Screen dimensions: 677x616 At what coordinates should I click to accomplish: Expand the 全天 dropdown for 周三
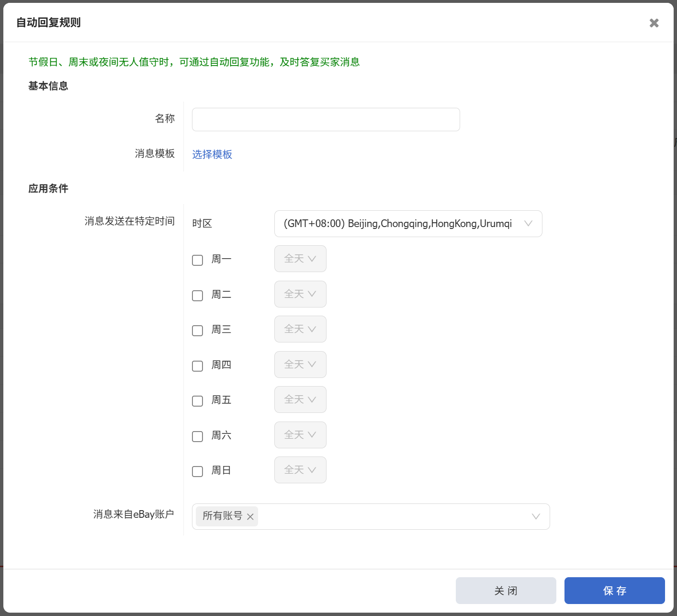point(300,329)
